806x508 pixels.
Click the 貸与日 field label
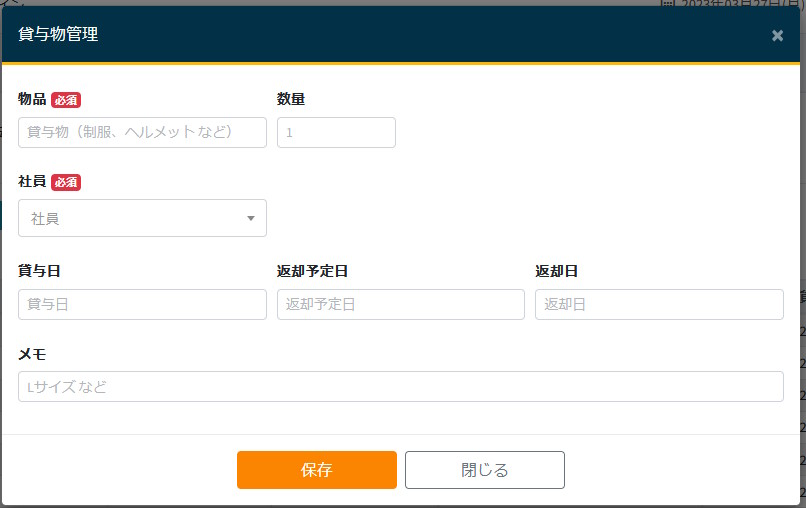pyautogui.click(x=40, y=271)
